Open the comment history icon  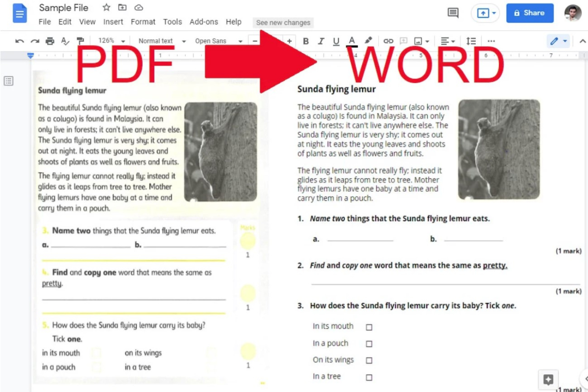(x=453, y=13)
